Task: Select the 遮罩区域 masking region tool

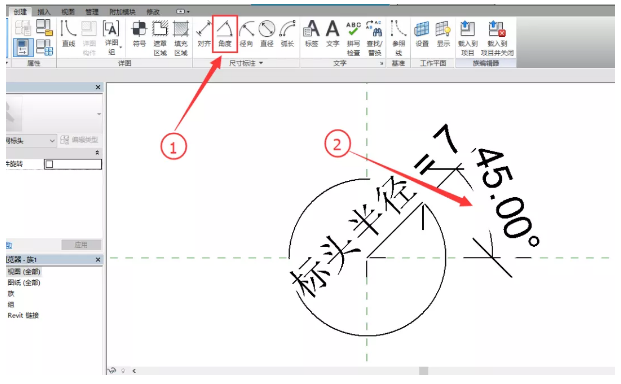Action: tap(160, 38)
